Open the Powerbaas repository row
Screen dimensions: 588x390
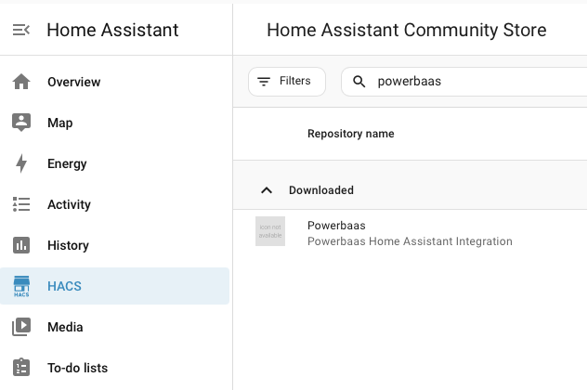click(x=411, y=232)
